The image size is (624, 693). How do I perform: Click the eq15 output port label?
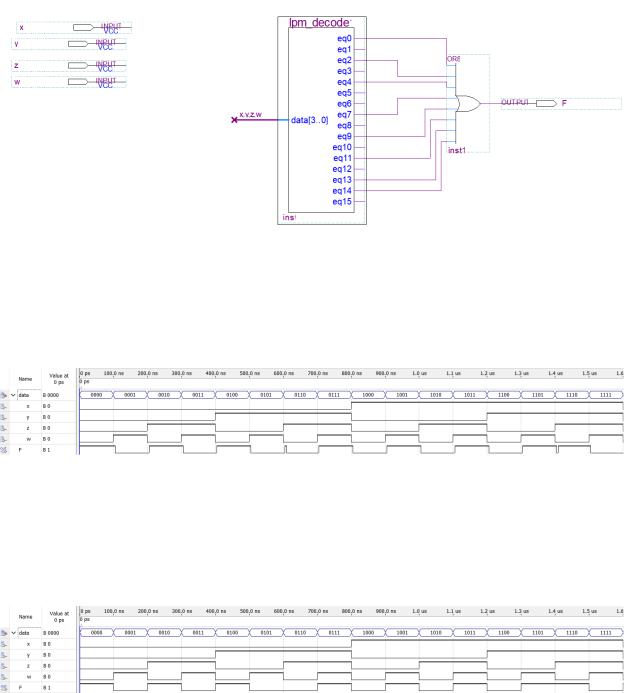[342, 202]
